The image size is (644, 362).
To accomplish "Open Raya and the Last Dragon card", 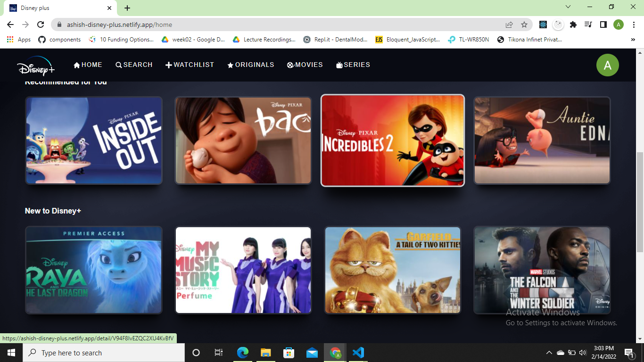I will 94,270.
